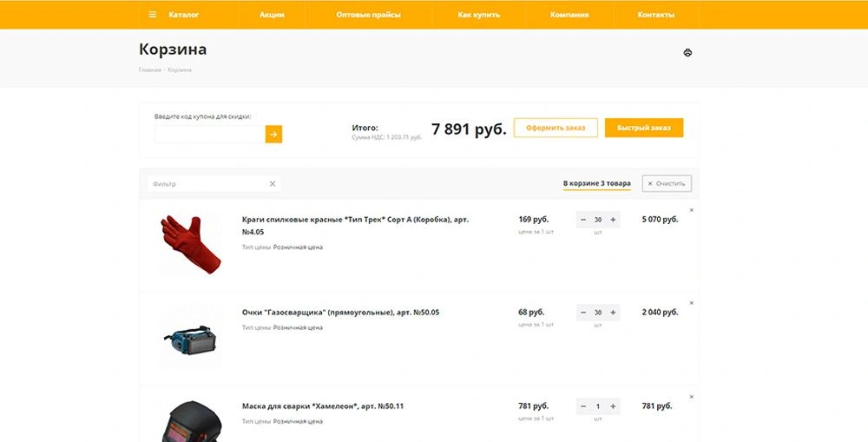Apply coupon with the arrow button

[273, 134]
